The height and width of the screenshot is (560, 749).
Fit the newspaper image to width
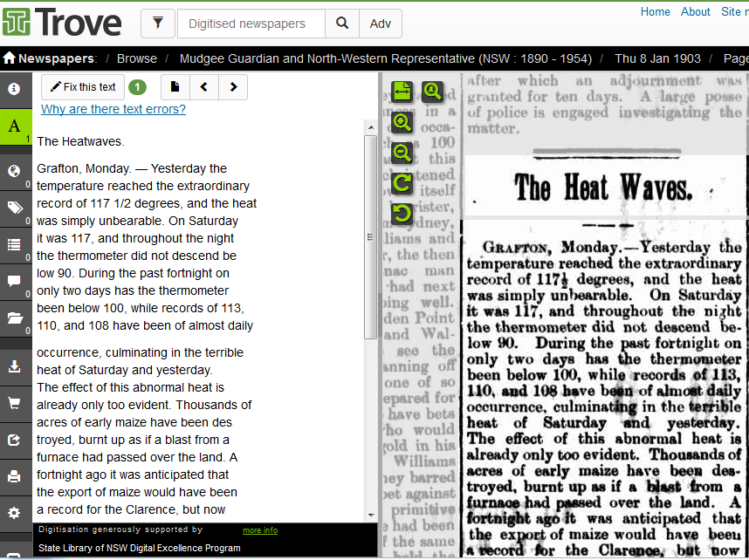click(x=402, y=91)
